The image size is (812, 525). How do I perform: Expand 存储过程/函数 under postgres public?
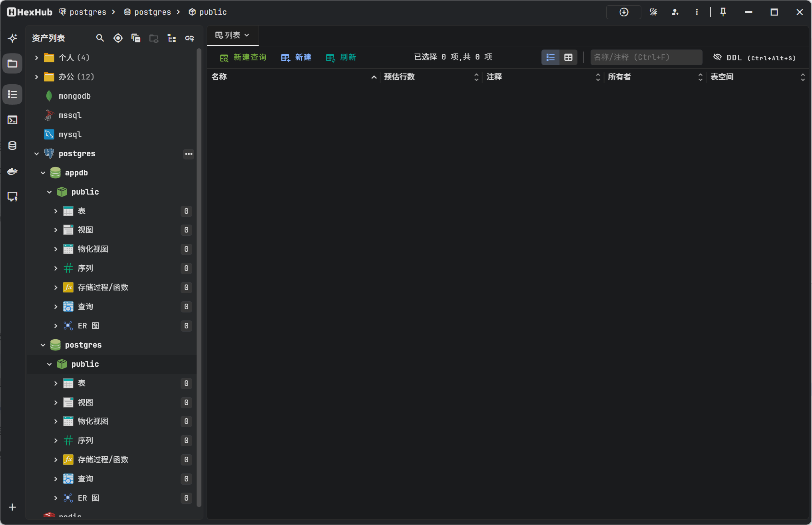tap(56, 459)
